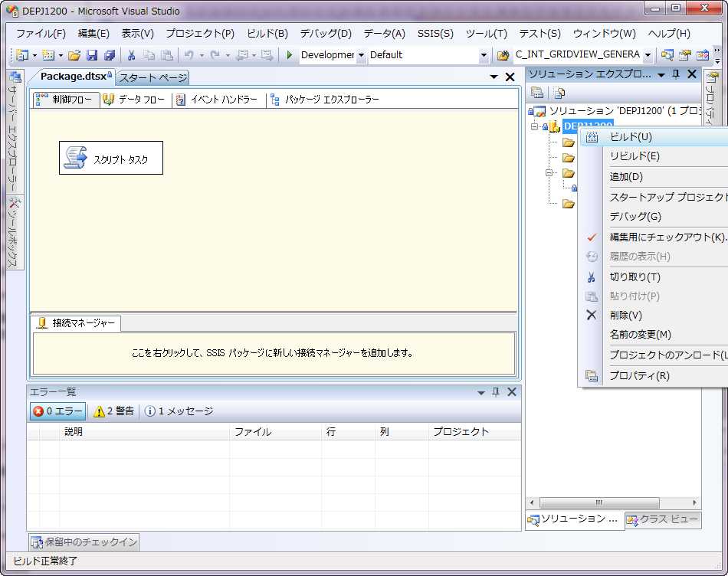Viewport: 728px width, 576px height.
Task: Select the 制御フロー tab
Action: [65, 100]
